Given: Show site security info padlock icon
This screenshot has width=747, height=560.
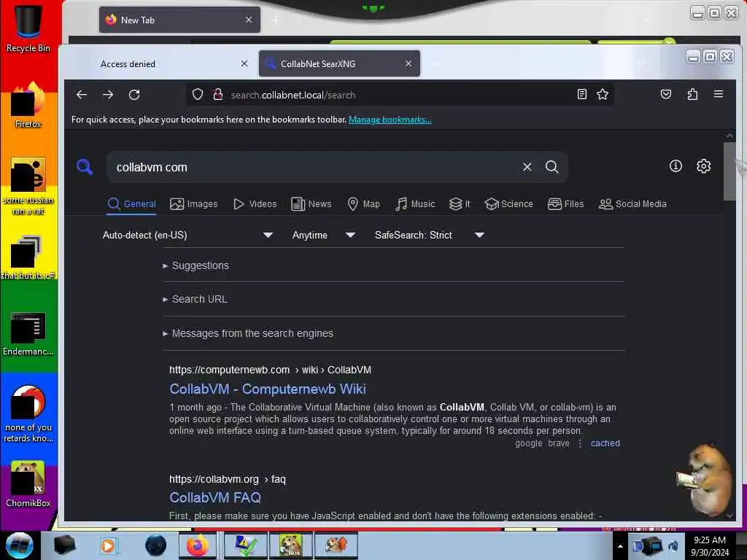Looking at the screenshot, I should tap(218, 95).
